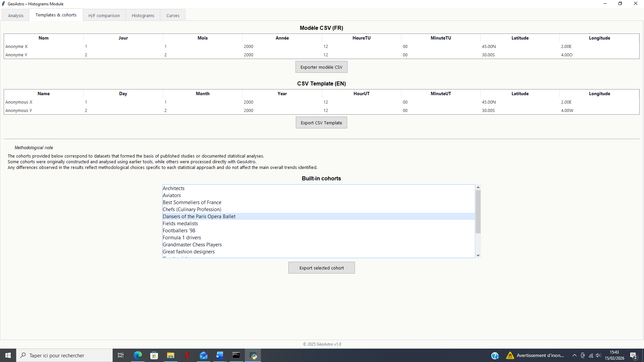Open Microsoft Store taskbar icon
Screen dimensions: 644x362
coord(154,355)
